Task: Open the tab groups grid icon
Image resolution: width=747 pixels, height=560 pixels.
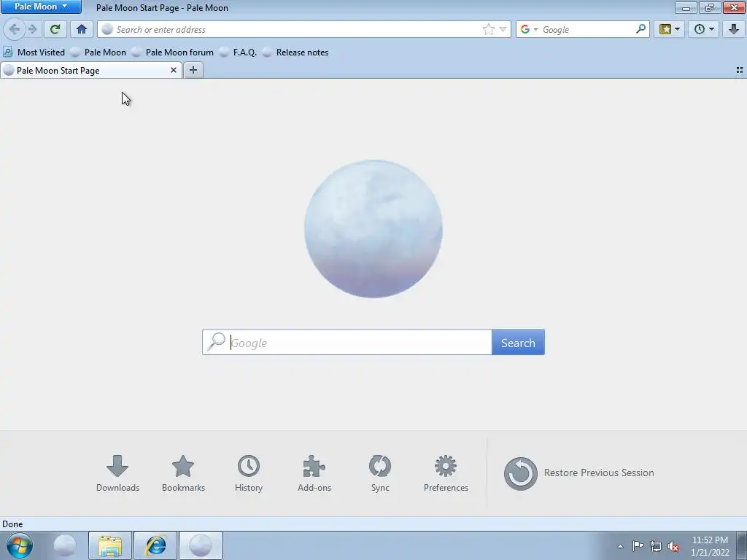Action: click(x=740, y=70)
